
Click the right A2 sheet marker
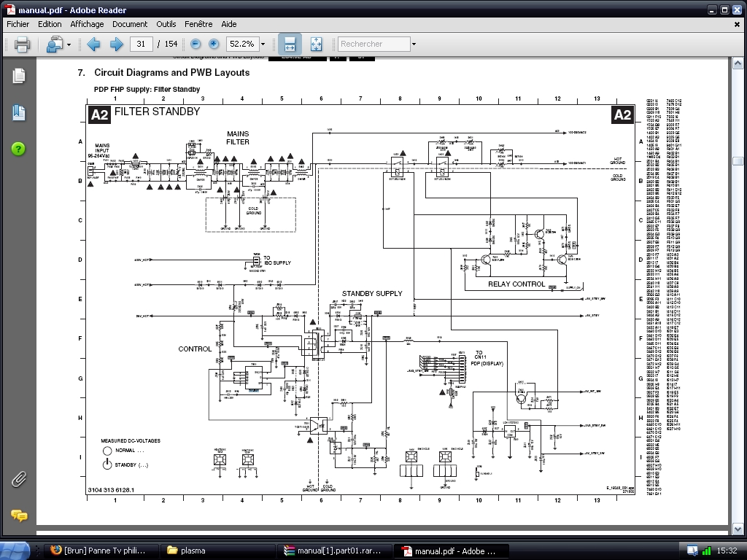click(x=622, y=115)
